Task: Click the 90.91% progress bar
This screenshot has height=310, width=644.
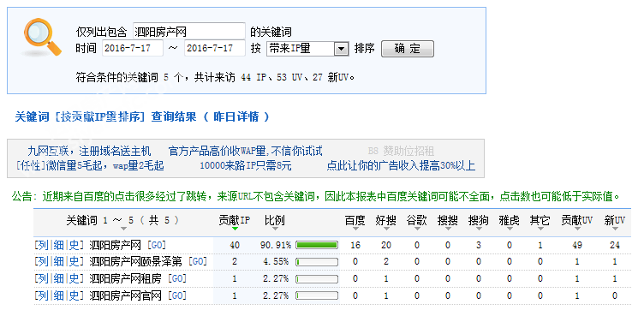Action: pyautogui.click(x=317, y=245)
